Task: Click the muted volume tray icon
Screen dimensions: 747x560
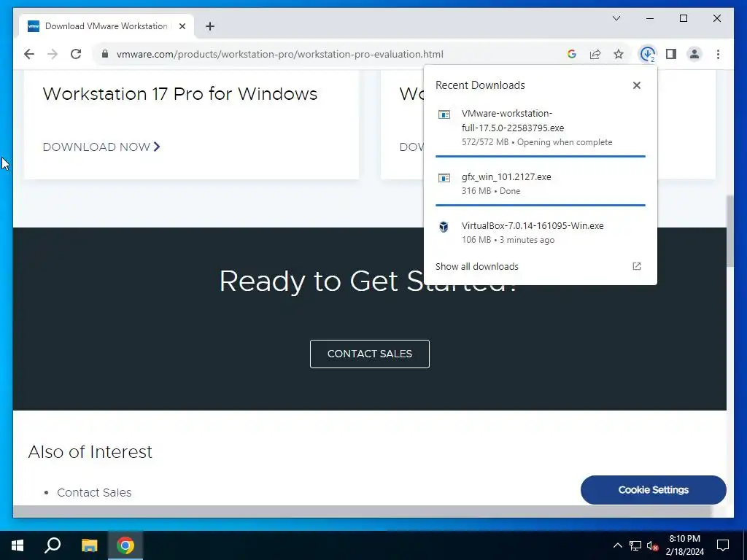Action: click(x=652, y=545)
